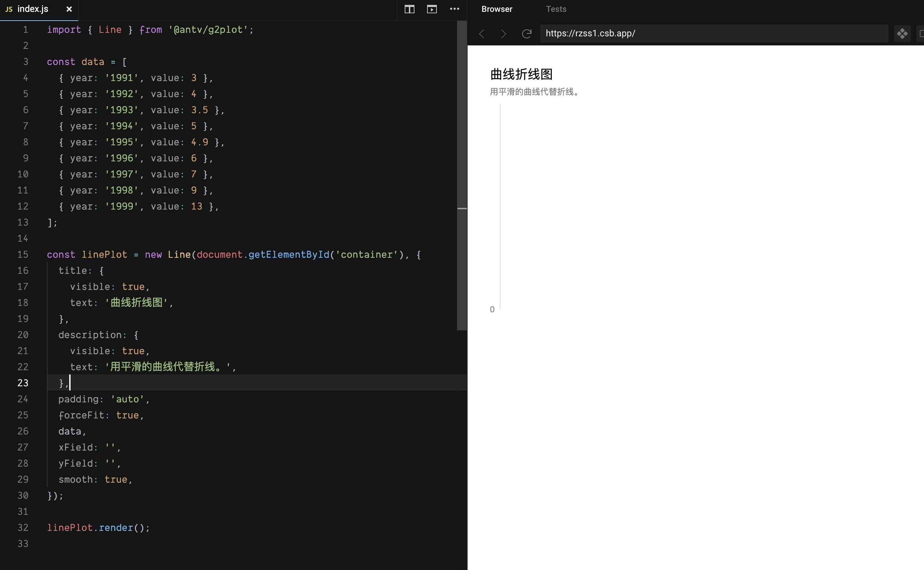Select the Browser tab
924x570 pixels.
tap(496, 9)
